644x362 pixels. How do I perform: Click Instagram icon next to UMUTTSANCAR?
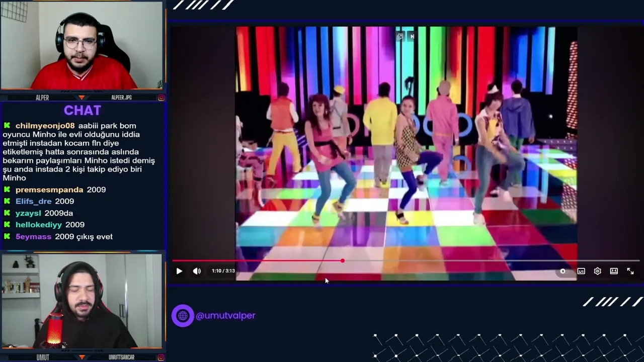tap(161, 357)
